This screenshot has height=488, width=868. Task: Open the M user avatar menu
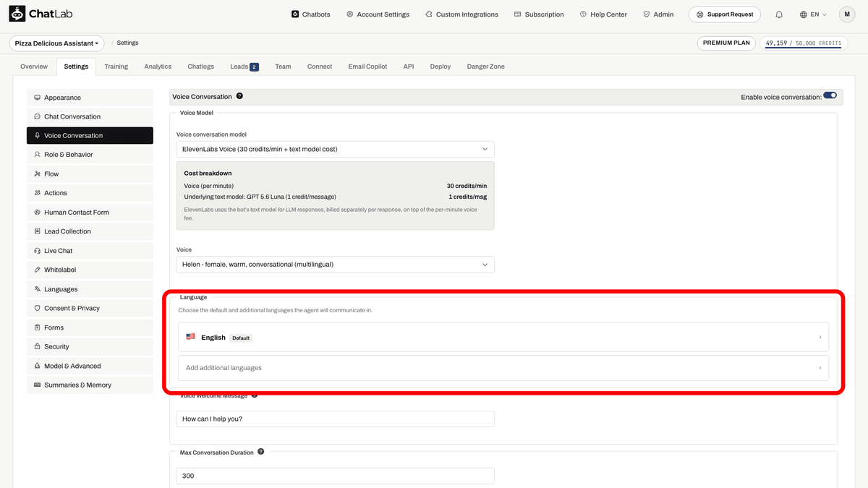[x=847, y=14]
